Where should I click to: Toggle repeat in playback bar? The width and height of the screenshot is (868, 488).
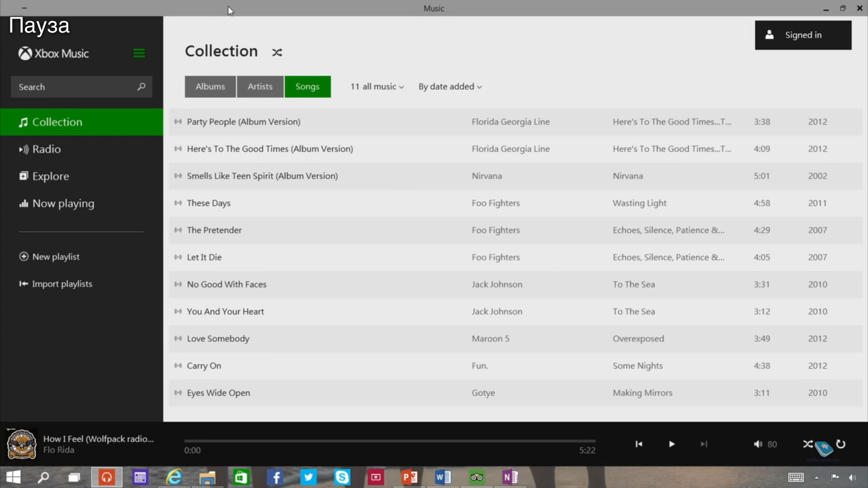[841, 444]
